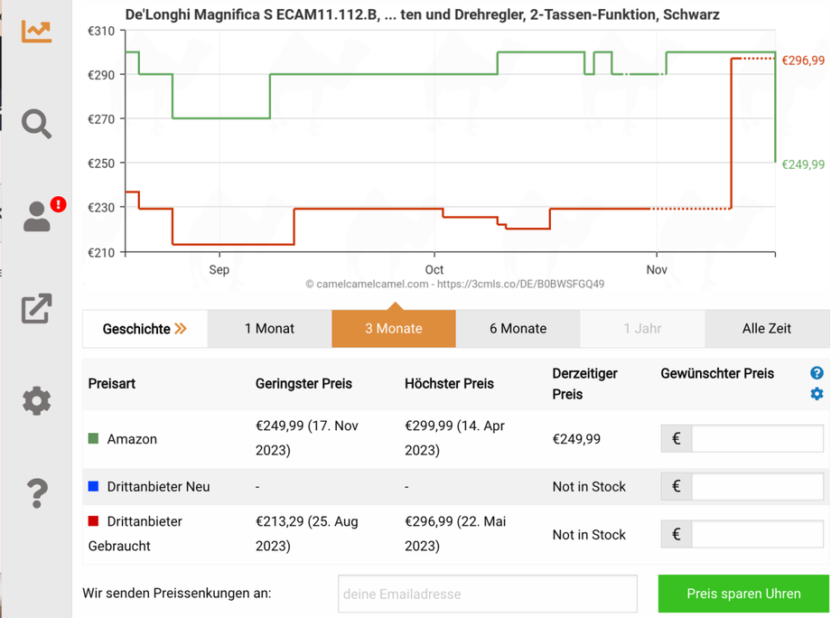Viewport: 840px width, 618px height.
Task: Click the Sep label on chart axis
Action: point(219,269)
